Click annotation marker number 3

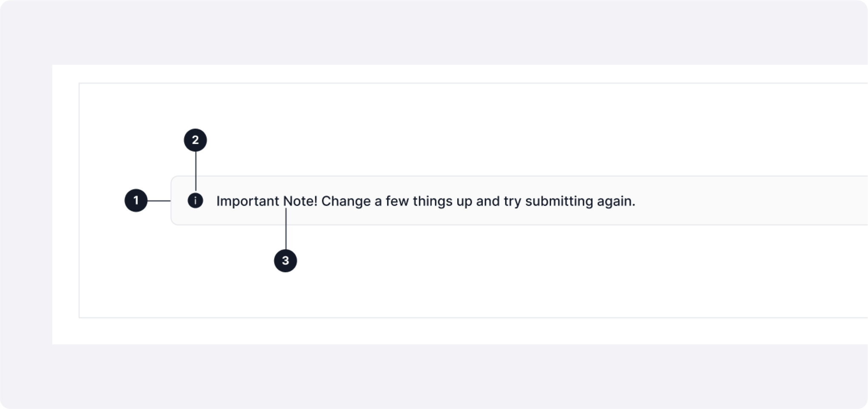pos(285,260)
